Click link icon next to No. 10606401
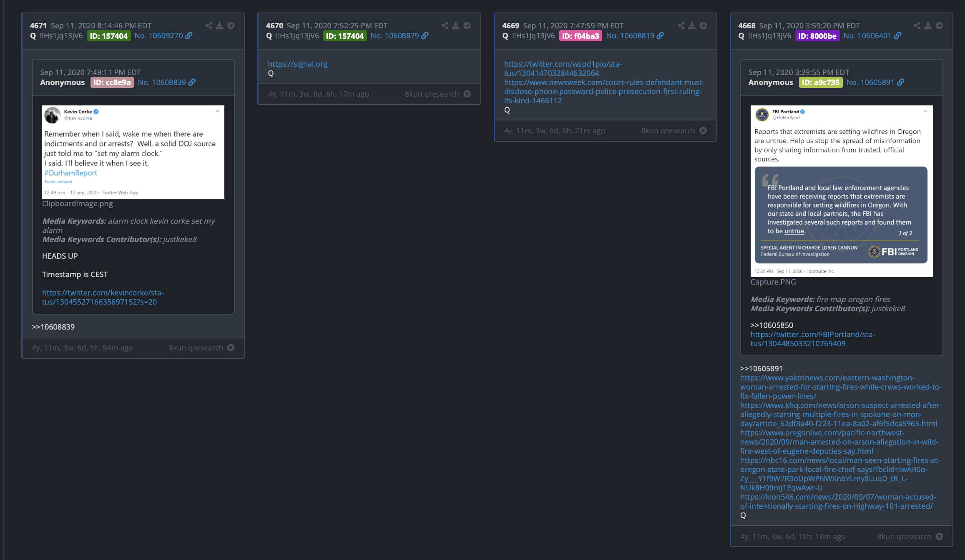 [898, 36]
